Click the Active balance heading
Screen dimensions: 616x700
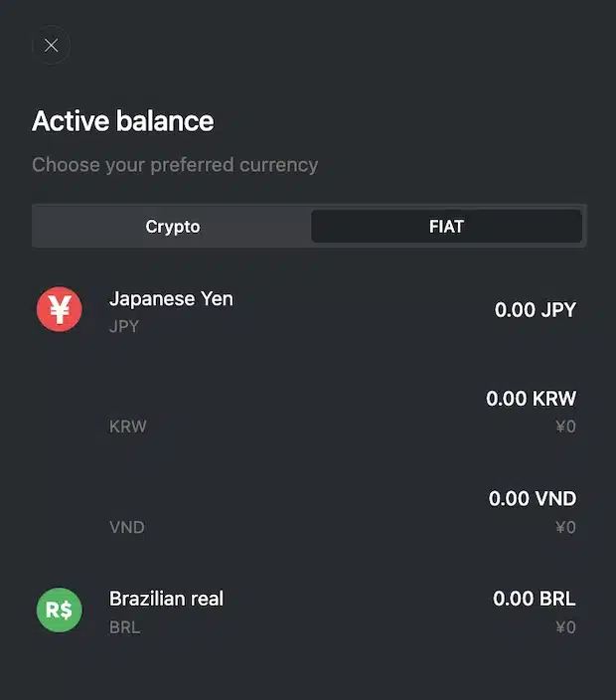point(123,121)
